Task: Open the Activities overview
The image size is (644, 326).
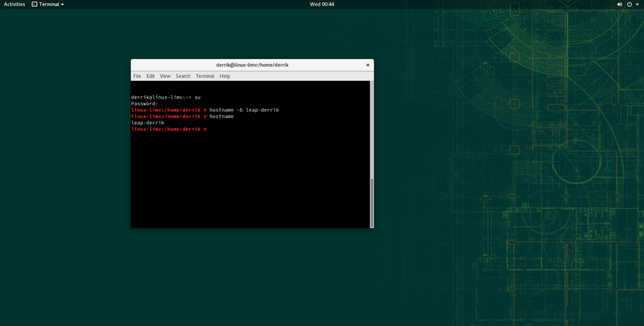Action: [14, 4]
